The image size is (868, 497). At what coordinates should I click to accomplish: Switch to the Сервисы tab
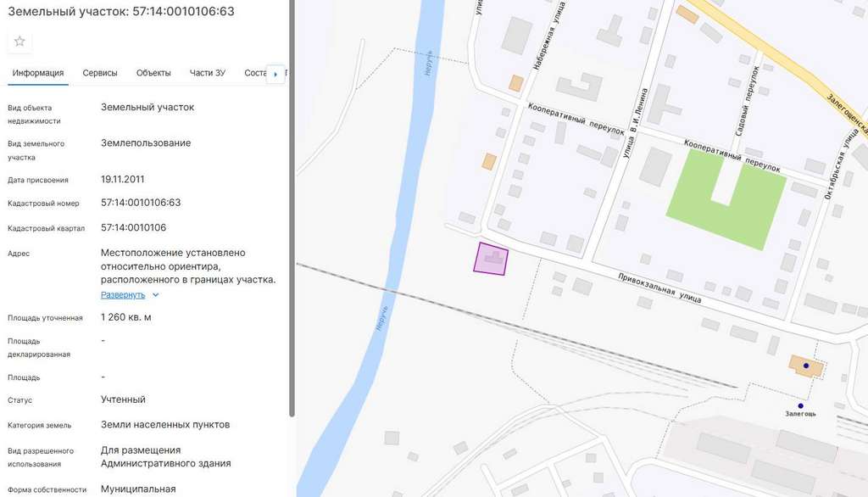click(100, 73)
